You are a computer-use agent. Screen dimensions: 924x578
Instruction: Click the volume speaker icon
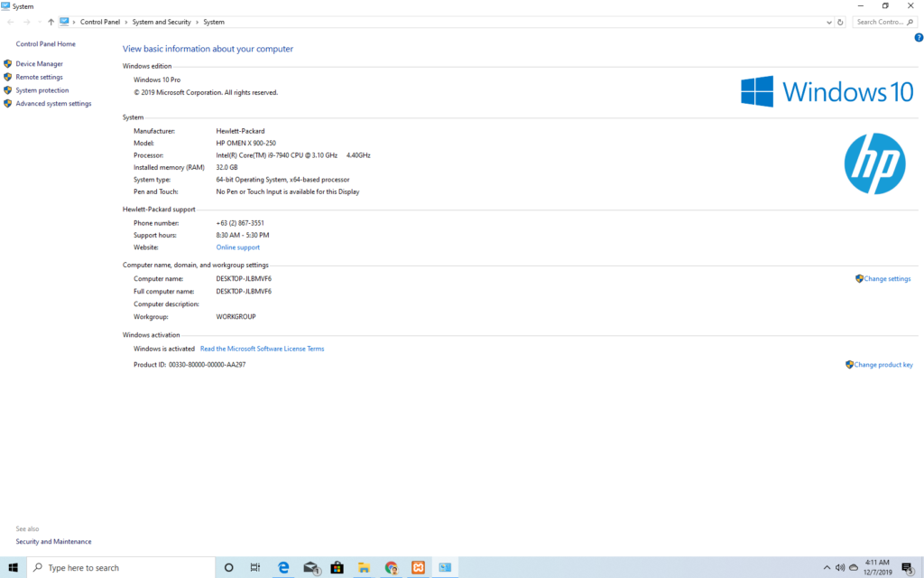point(840,567)
